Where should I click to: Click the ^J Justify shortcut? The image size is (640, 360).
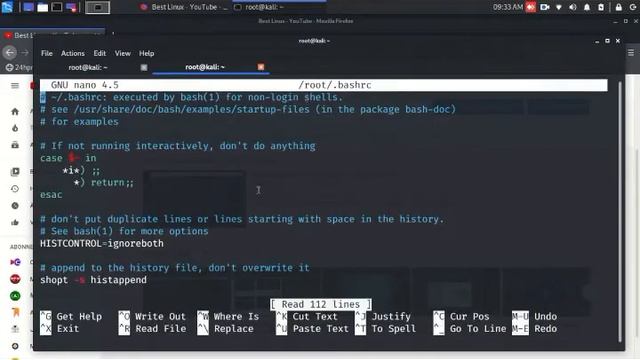383,317
